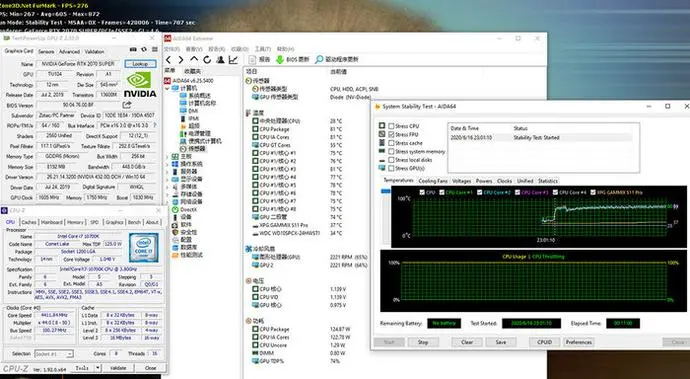This screenshot has width=690, height=379.
Task: Uncheck the Stress FPU checkbox
Action: tap(391, 134)
